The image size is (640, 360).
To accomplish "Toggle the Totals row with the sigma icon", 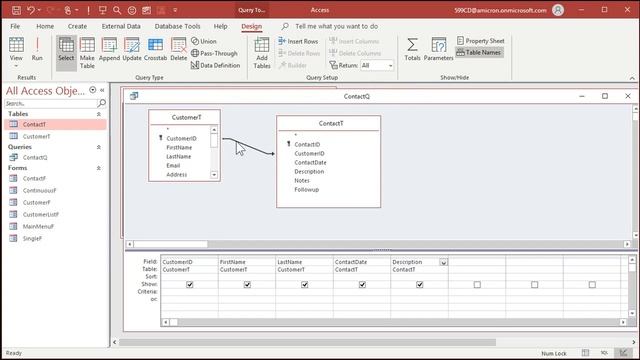I will pos(412,49).
